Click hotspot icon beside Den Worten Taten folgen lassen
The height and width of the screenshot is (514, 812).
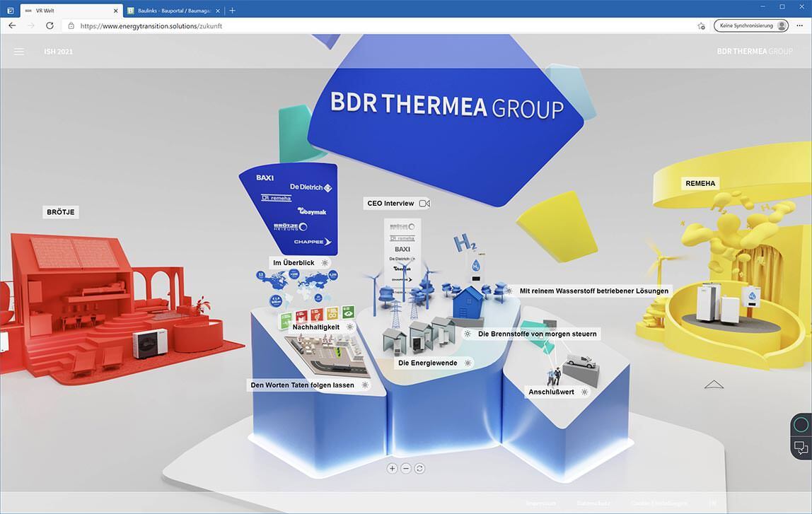pyautogui.click(x=365, y=385)
